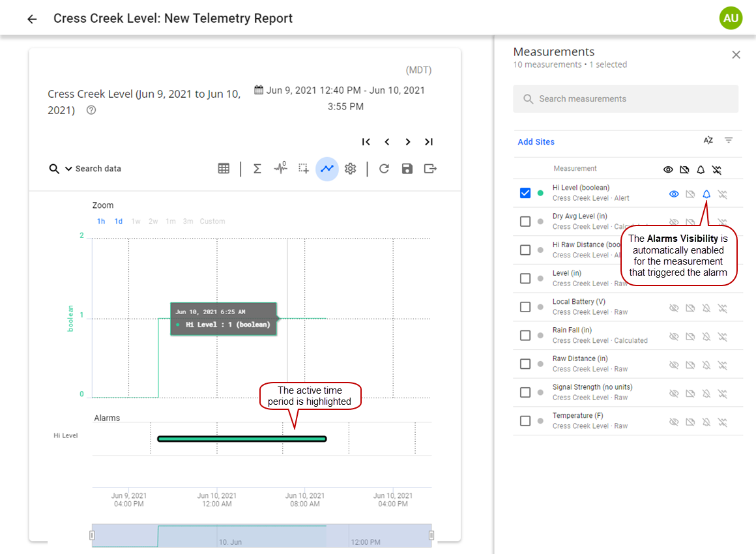Click the export report icon
This screenshot has width=756, height=554.
(x=430, y=169)
